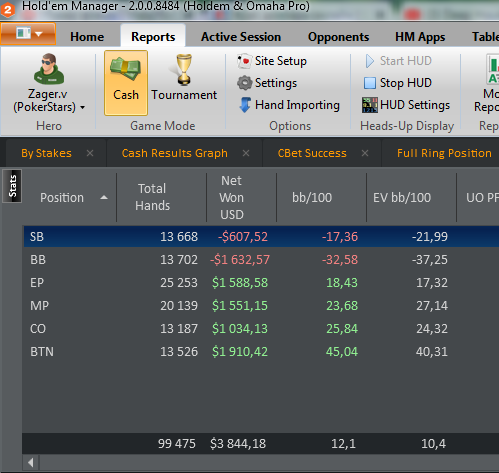This screenshot has width=499, height=473.
Task: Click Stop HUD
Action: 398,83
